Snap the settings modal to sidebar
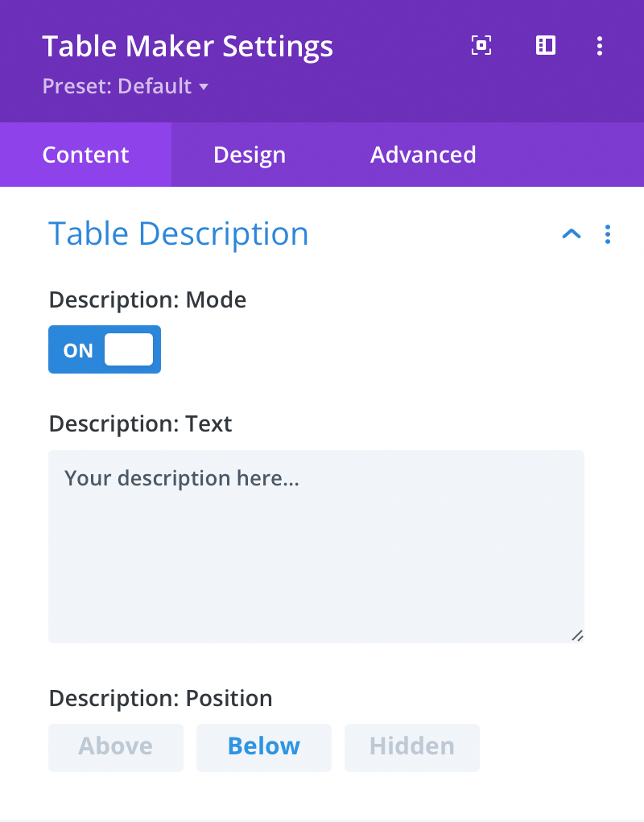The width and height of the screenshot is (644, 822). point(546,46)
